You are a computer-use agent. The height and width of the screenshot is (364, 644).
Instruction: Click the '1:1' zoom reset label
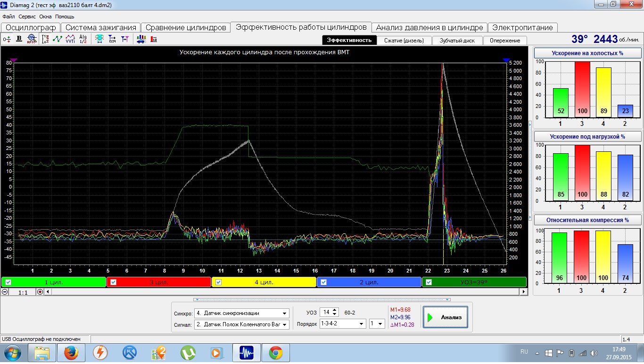pyautogui.click(x=23, y=292)
